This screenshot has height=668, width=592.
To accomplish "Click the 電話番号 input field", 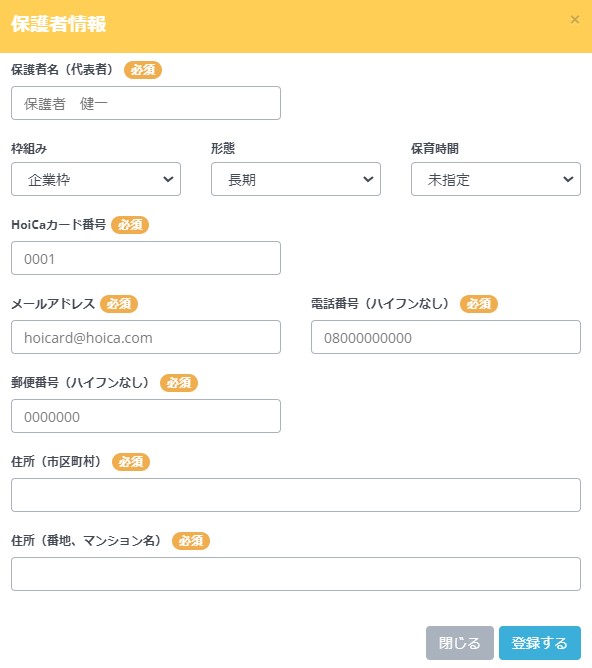I will (x=446, y=337).
